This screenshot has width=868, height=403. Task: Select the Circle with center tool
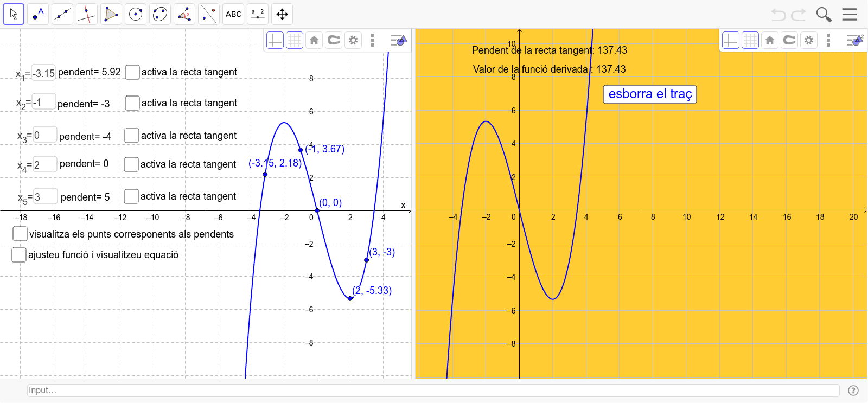click(136, 14)
